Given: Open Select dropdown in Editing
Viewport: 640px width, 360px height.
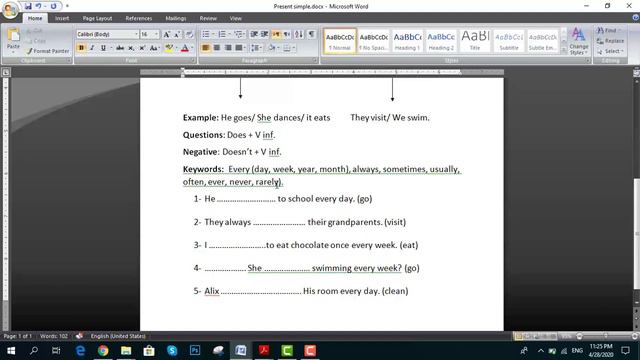Looking at the screenshot, I should pos(610,51).
